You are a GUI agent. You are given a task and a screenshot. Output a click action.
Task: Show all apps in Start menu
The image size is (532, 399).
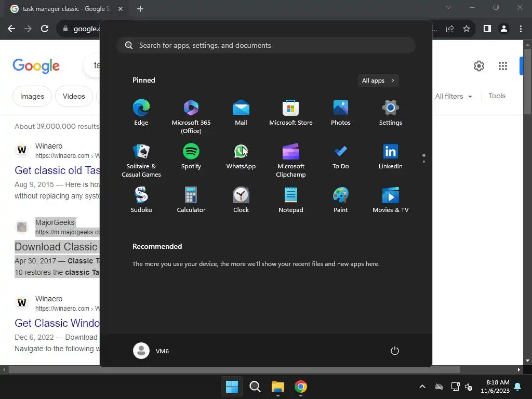point(378,81)
